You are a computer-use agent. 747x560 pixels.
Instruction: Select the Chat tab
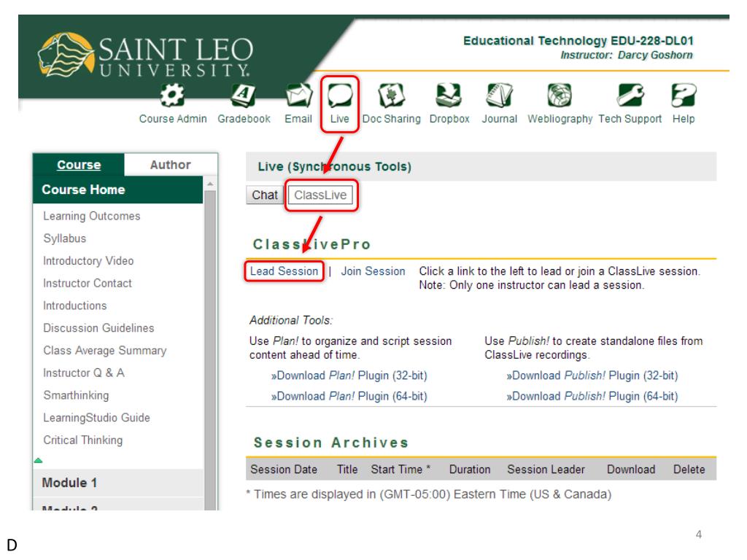coord(264,195)
